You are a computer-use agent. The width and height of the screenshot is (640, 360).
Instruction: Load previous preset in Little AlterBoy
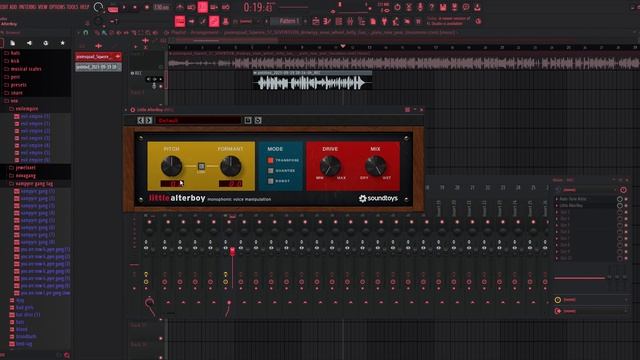pyautogui.click(x=141, y=120)
